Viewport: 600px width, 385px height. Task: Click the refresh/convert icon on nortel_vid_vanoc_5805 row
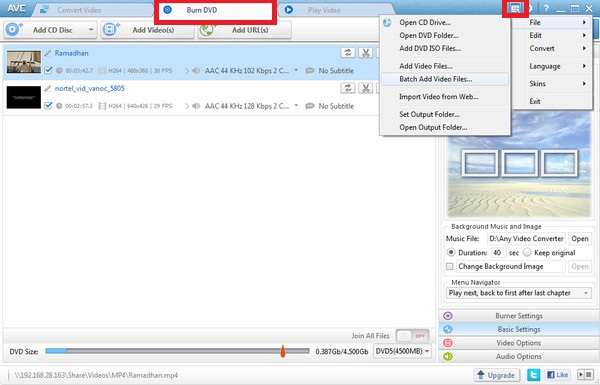[347, 88]
